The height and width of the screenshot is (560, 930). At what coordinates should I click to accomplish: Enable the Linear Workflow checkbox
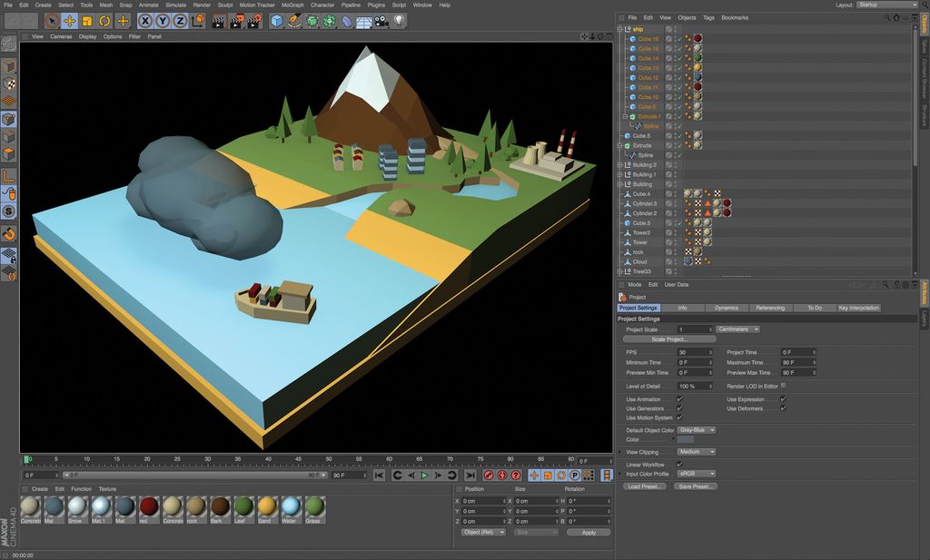pyautogui.click(x=679, y=463)
